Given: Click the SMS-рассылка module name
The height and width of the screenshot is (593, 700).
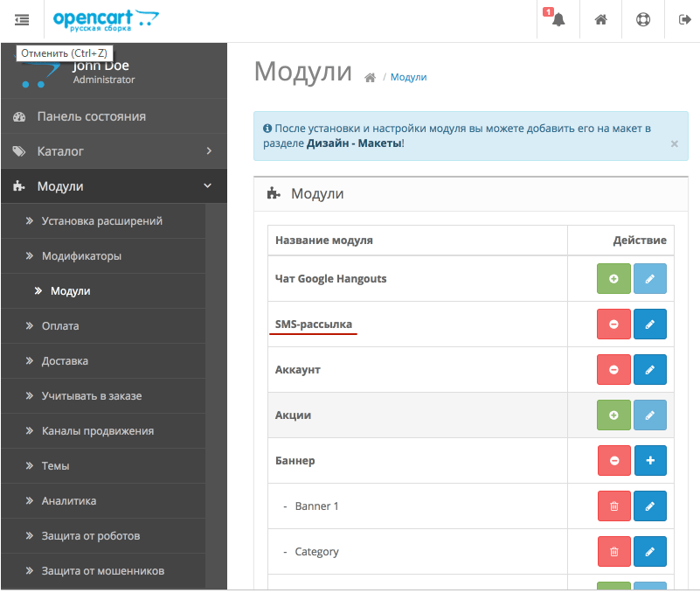Looking at the screenshot, I should pyautogui.click(x=314, y=324).
